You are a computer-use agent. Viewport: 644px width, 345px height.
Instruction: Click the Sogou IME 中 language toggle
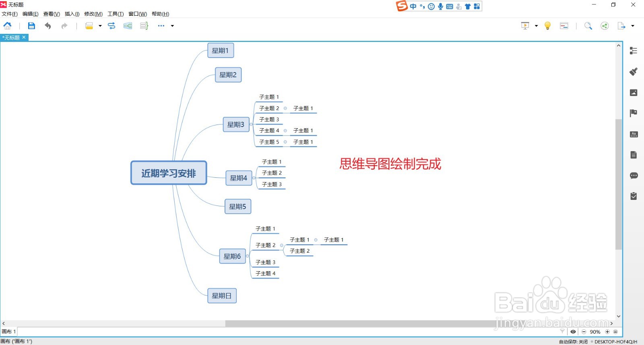tap(413, 6)
